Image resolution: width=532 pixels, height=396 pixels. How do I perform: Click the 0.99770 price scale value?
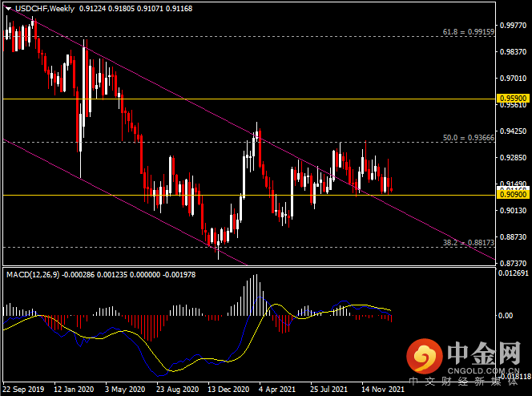[514, 26]
